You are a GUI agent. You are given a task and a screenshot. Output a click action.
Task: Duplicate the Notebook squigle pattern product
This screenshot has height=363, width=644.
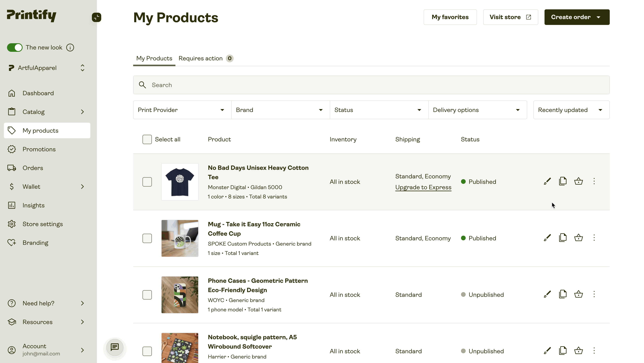(x=563, y=351)
